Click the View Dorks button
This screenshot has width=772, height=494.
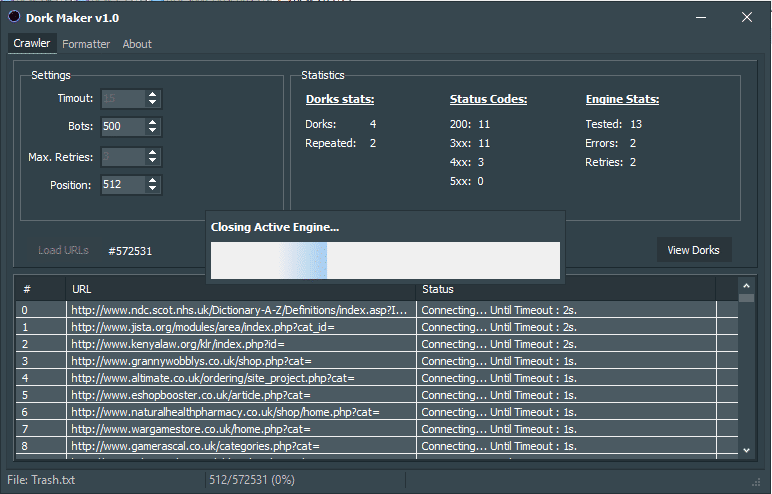(693, 250)
